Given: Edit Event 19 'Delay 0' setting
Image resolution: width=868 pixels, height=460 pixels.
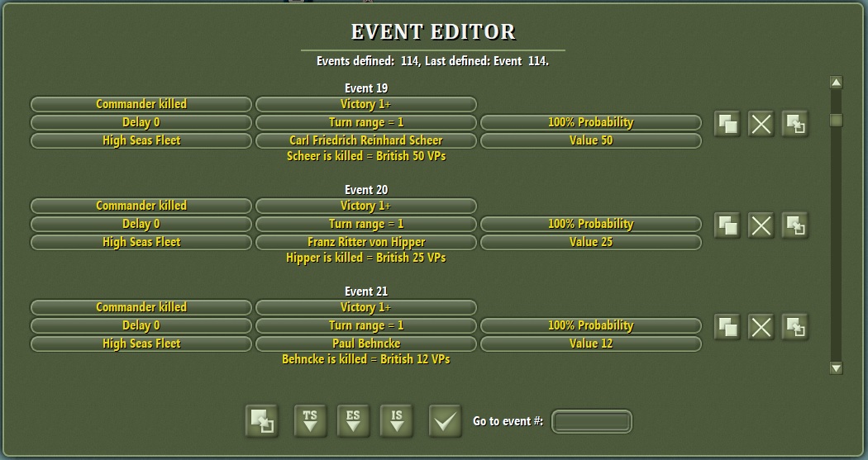Looking at the screenshot, I should 141,123.
